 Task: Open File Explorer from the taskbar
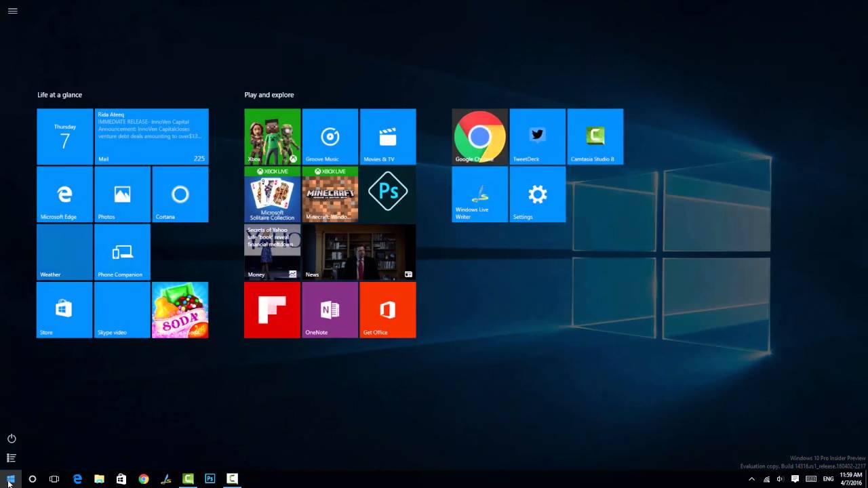(100, 479)
